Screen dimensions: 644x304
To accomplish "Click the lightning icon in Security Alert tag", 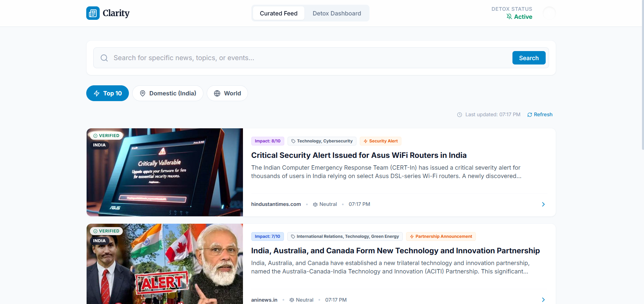I will (x=365, y=141).
